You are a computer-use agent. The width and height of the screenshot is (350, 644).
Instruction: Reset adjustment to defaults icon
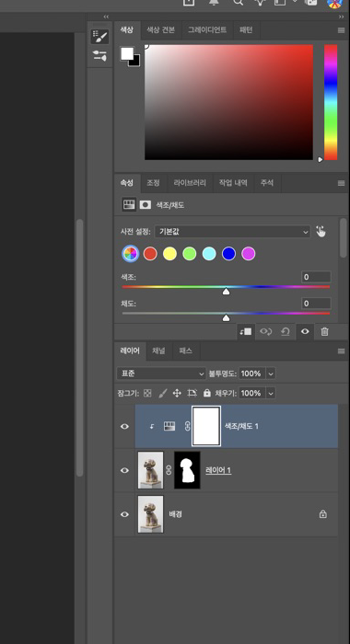click(x=285, y=331)
